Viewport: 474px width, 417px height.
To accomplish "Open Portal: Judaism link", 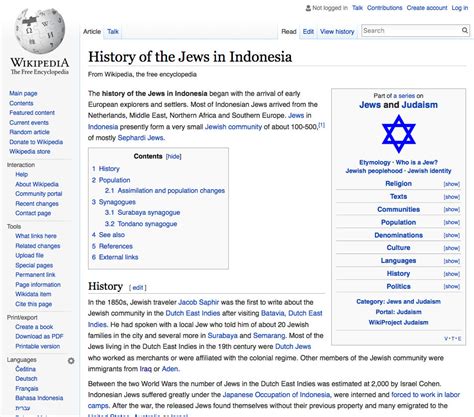I will pos(399,312).
